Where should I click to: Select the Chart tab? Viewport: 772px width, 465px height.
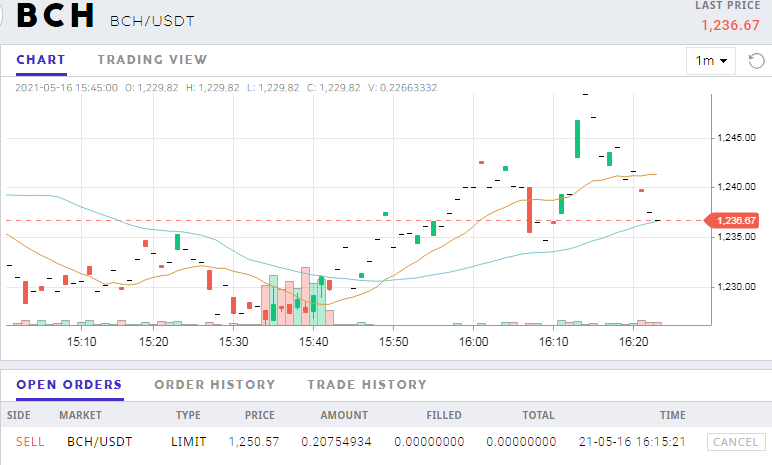pyautogui.click(x=41, y=60)
